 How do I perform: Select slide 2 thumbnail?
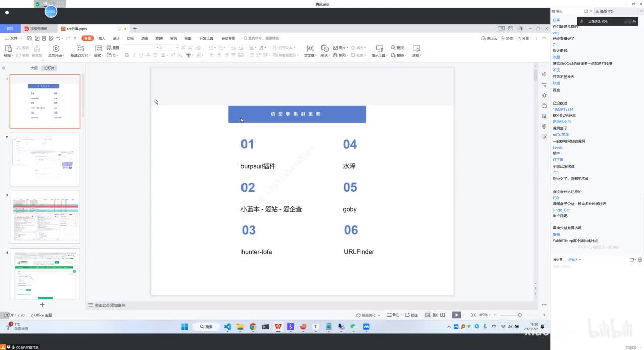[45, 159]
